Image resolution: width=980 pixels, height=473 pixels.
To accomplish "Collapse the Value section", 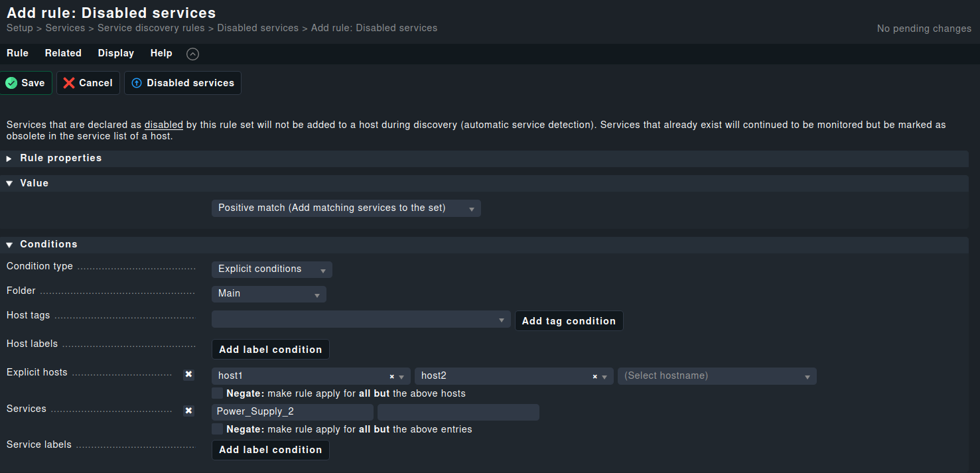I will click(x=9, y=183).
